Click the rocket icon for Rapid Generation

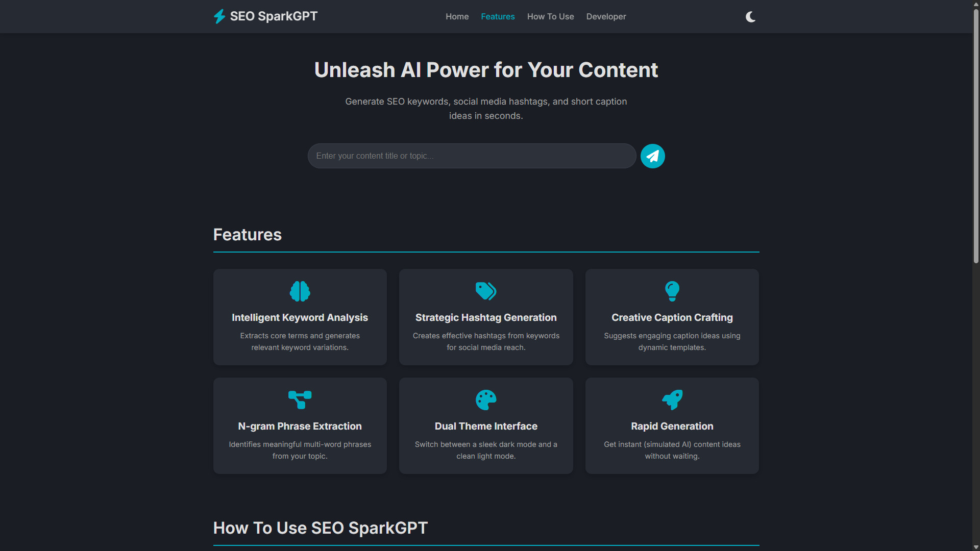tap(672, 400)
